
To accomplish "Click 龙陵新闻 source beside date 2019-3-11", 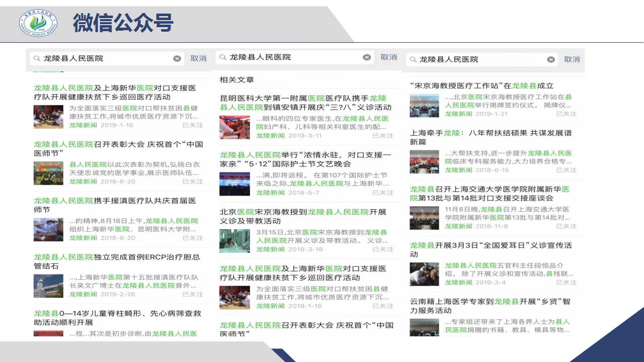I will (270, 136).
